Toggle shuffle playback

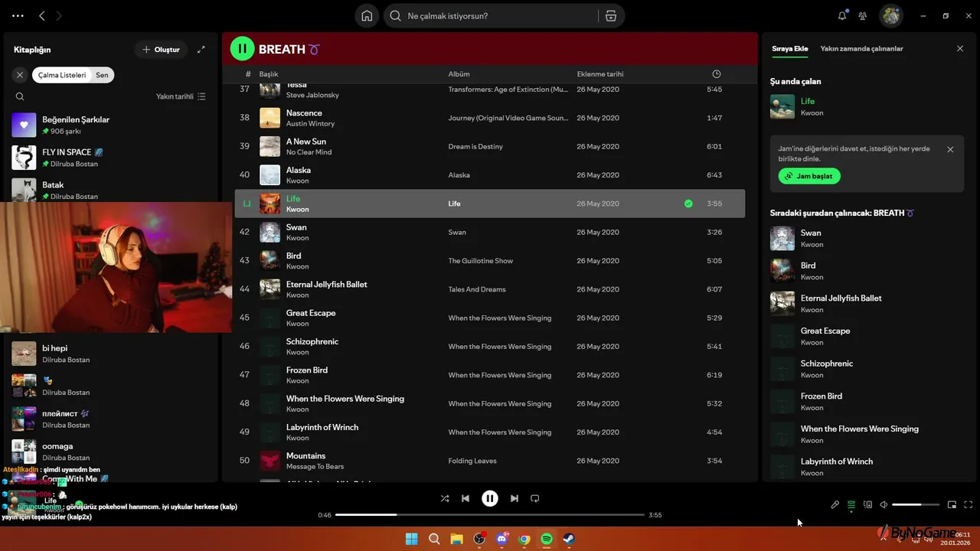pyautogui.click(x=445, y=498)
